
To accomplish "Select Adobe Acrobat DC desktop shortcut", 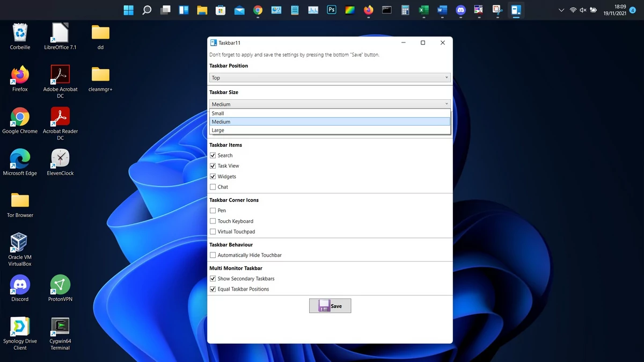I will coord(60,82).
